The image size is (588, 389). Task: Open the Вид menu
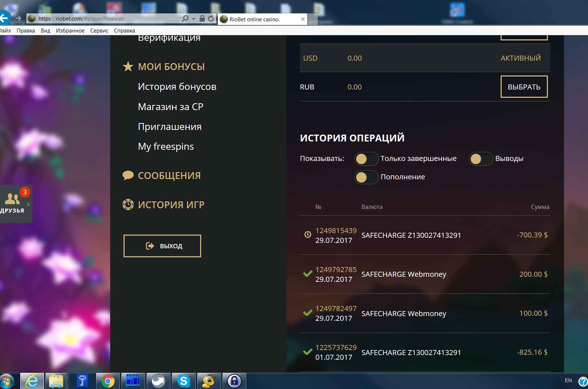coord(46,31)
